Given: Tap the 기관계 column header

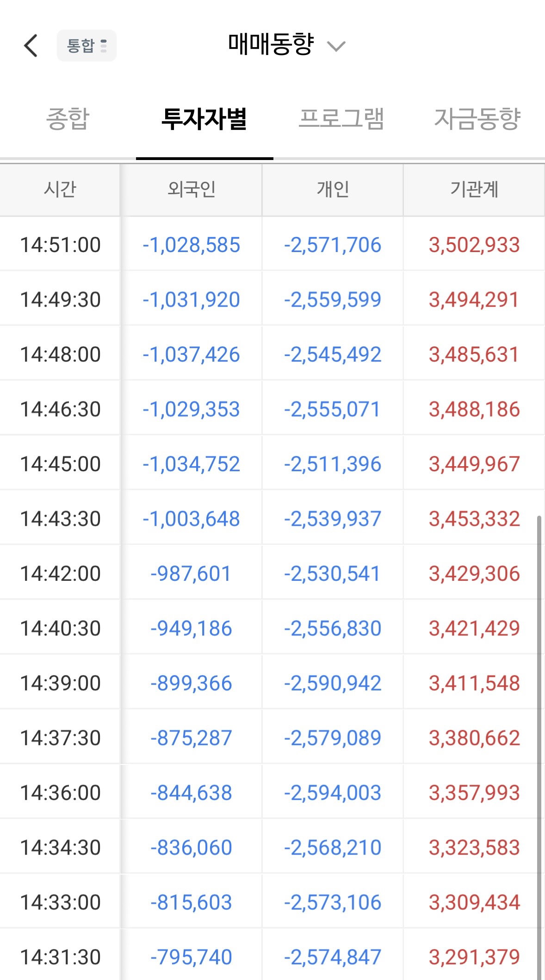Looking at the screenshot, I should [x=474, y=189].
